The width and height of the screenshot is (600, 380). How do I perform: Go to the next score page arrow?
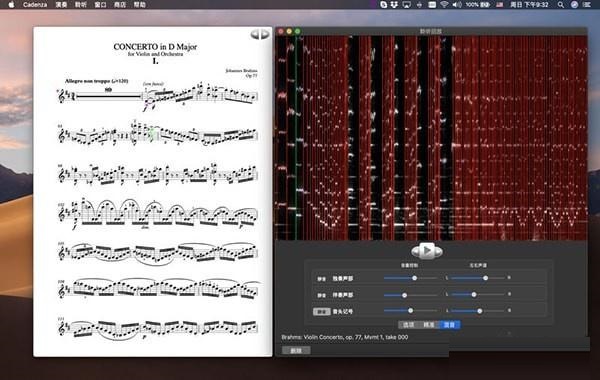[x=265, y=34]
